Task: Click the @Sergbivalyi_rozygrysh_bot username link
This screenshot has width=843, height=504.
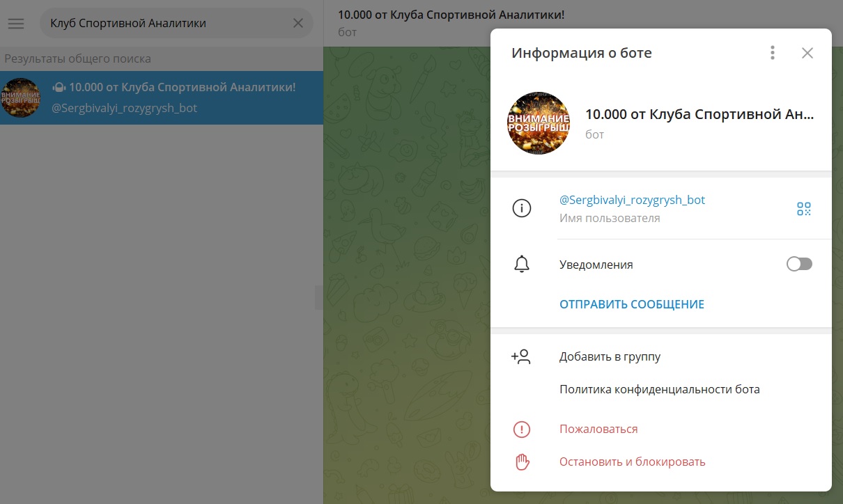Action: click(x=632, y=200)
